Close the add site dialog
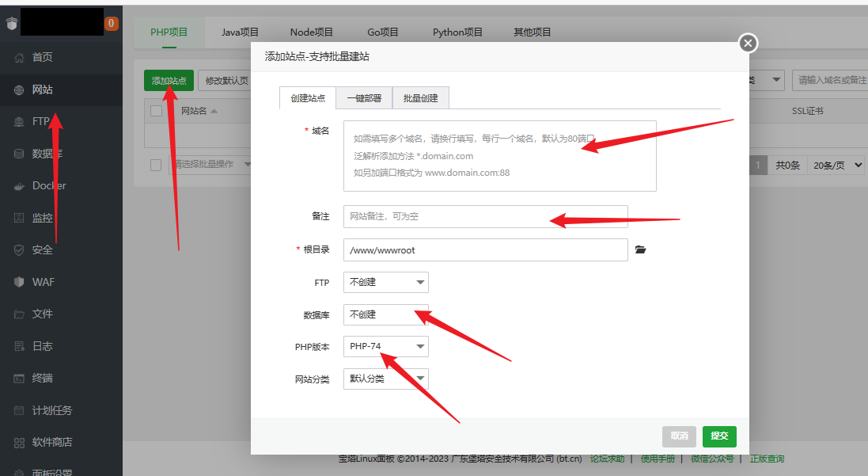The height and width of the screenshot is (476, 868). coord(748,43)
